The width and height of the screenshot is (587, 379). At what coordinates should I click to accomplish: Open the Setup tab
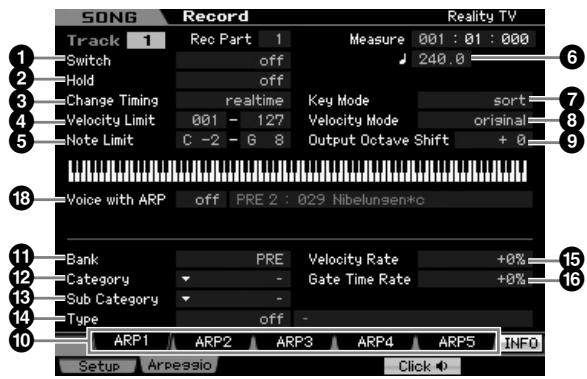(98, 366)
